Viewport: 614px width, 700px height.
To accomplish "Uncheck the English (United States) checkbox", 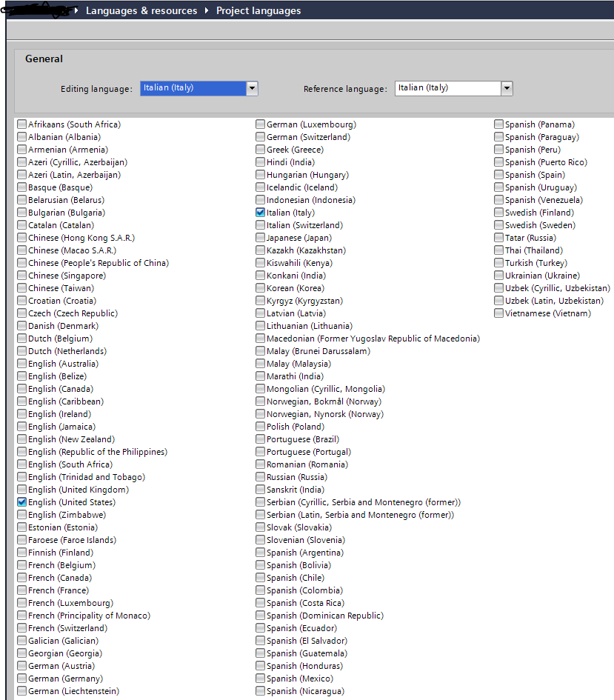I will [22, 501].
